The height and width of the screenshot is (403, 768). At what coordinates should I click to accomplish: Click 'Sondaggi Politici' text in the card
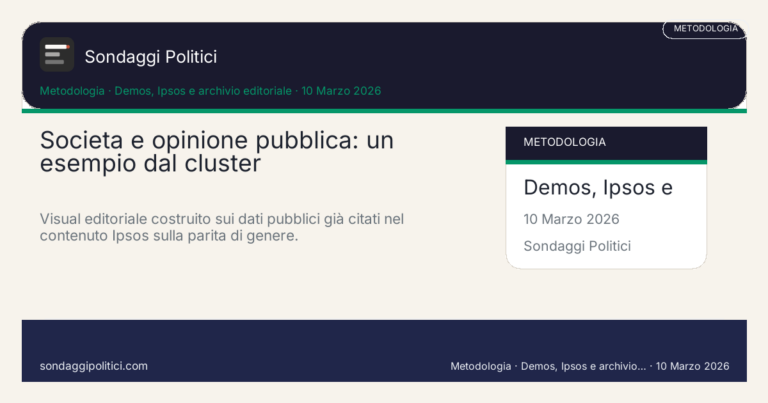(x=577, y=246)
